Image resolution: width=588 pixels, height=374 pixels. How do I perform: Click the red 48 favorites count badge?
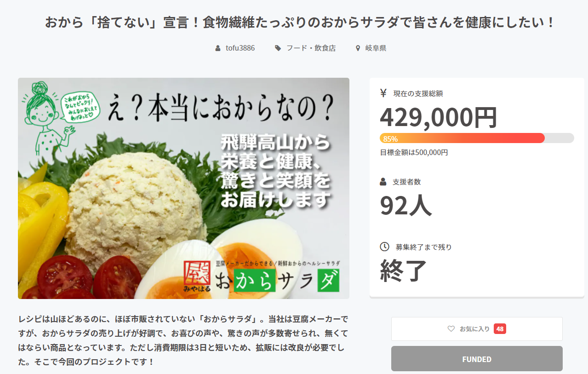pyautogui.click(x=500, y=329)
